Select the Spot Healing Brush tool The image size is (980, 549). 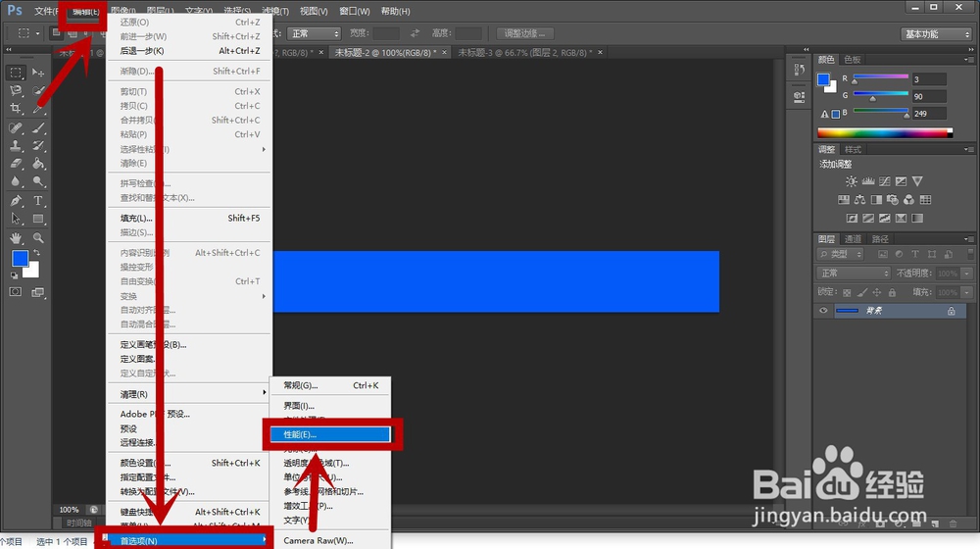coord(17,128)
